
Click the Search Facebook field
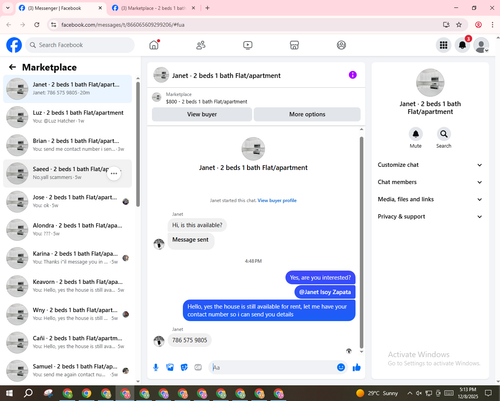[x=80, y=45]
